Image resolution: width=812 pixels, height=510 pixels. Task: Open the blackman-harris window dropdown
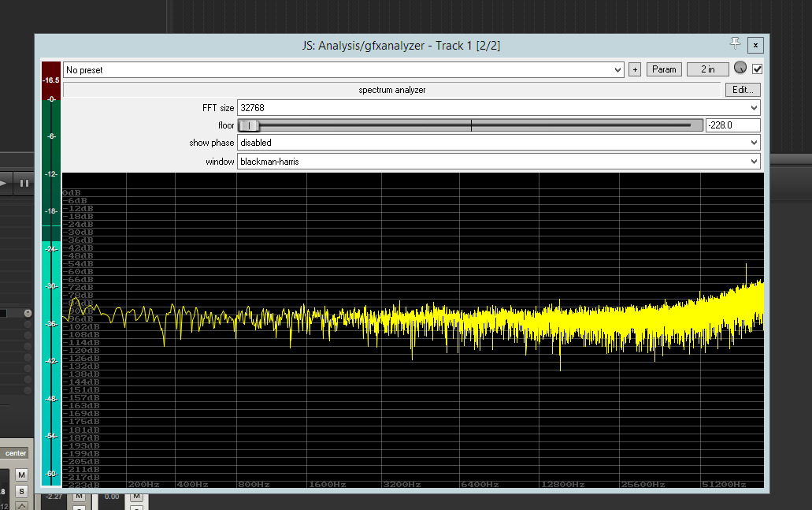pyautogui.click(x=498, y=162)
